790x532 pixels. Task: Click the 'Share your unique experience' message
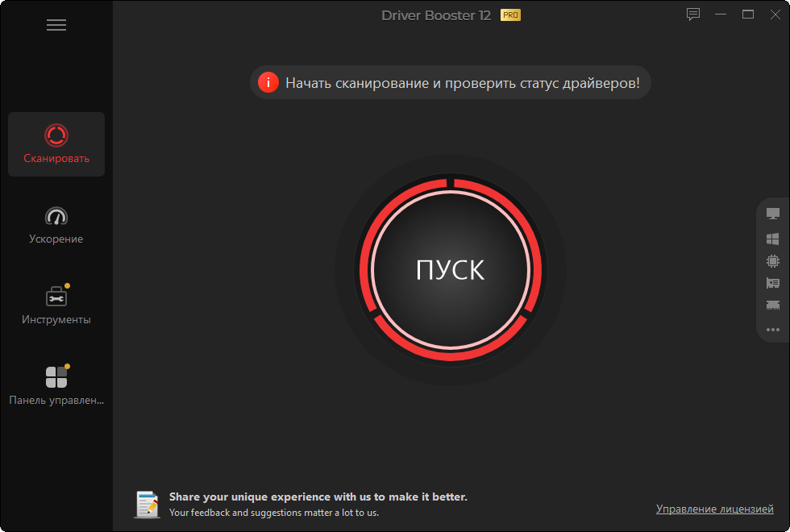tap(318, 497)
